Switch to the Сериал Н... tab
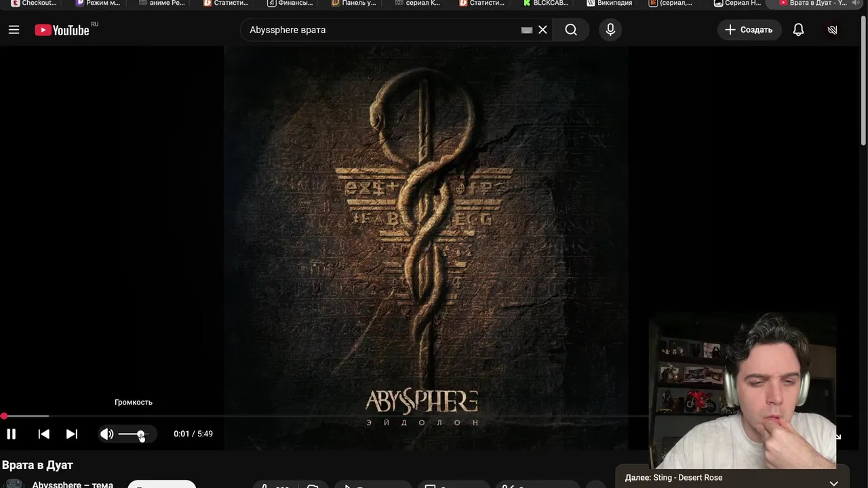The width and height of the screenshot is (868, 488). pos(737,3)
